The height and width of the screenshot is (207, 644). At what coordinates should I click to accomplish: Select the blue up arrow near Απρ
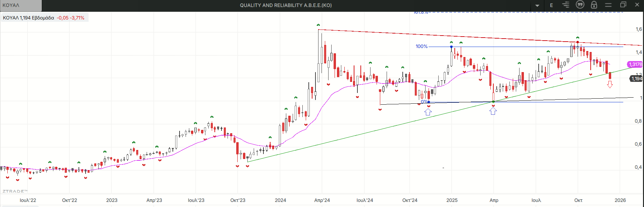493,111
